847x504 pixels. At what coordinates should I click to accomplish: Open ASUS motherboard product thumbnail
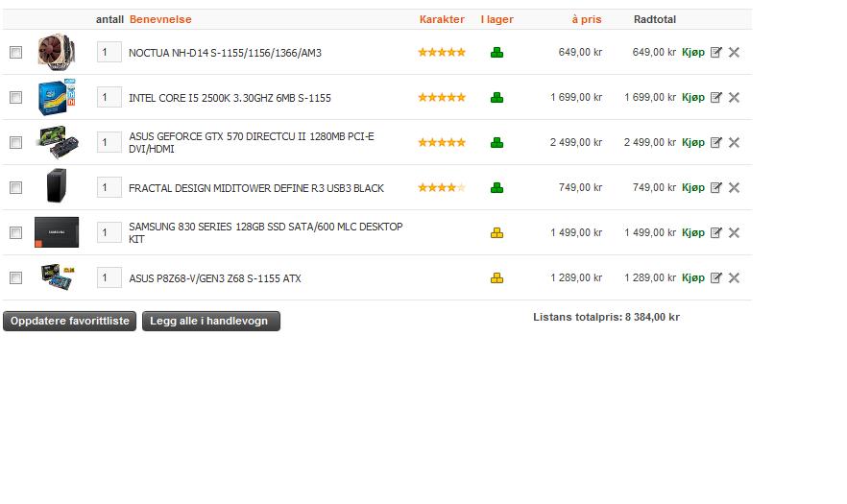[x=58, y=276]
